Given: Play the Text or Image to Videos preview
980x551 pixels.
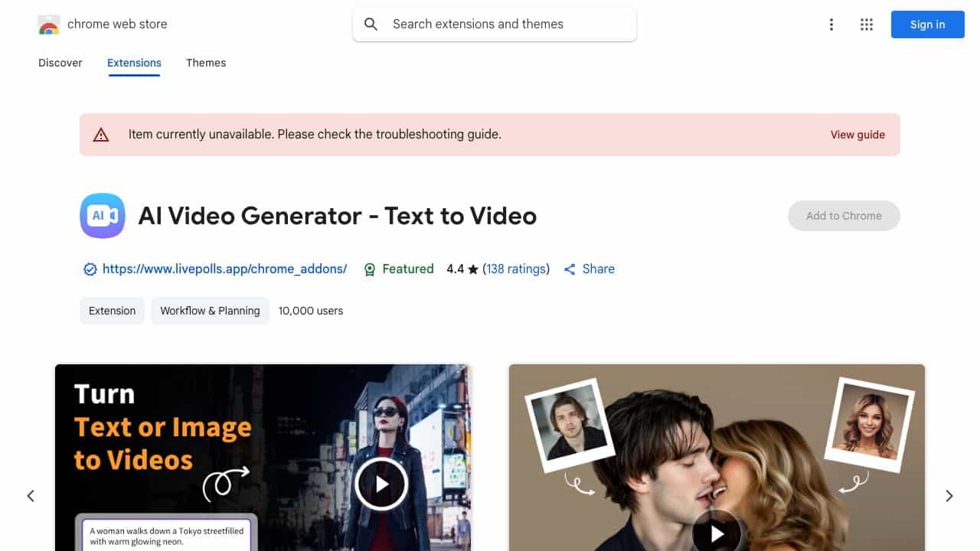Looking at the screenshot, I should coord(381,484).
